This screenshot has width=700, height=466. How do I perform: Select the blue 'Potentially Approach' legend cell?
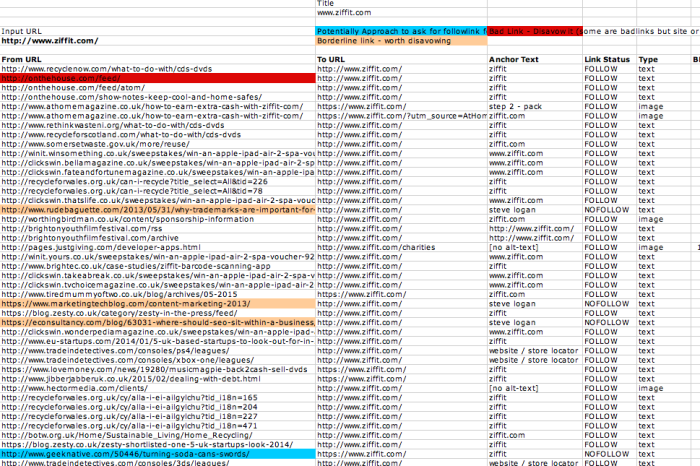401,31
